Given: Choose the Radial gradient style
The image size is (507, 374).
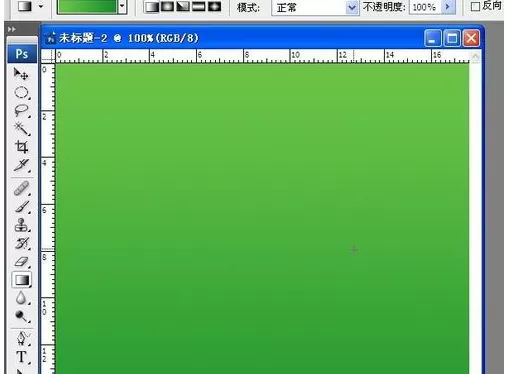Looking at the screenshot, I should 167,6.
